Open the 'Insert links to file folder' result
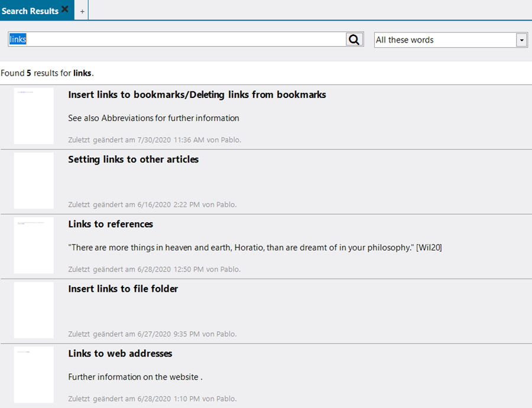Viewport: 532px width, 408px height. point(123,289)
